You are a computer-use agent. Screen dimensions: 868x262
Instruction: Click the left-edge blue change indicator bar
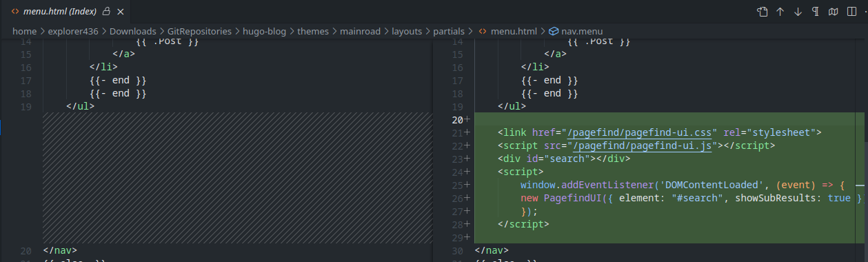coord(1,128)
